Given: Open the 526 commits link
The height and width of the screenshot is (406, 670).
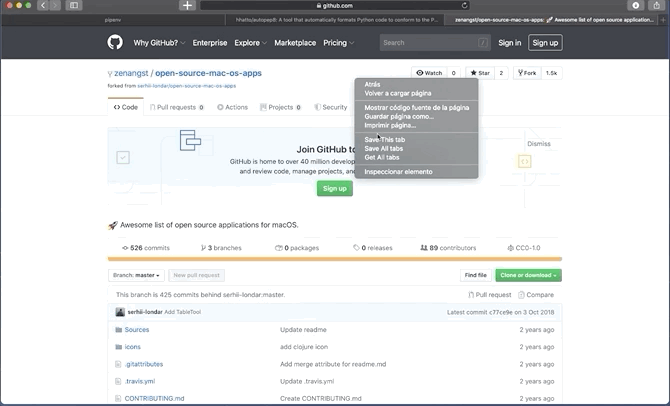Looking at the screenshot, I should (146, 248).
